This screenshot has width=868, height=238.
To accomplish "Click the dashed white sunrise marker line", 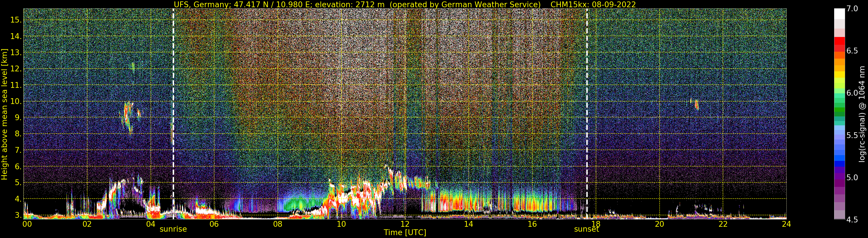I will coord(173,114).
